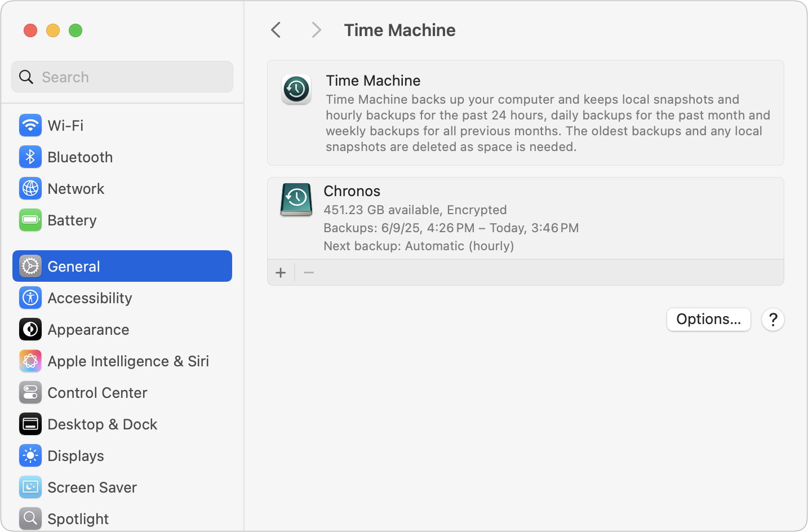
Task: Click the Displays sun icon
Action: tap(30, 455)
